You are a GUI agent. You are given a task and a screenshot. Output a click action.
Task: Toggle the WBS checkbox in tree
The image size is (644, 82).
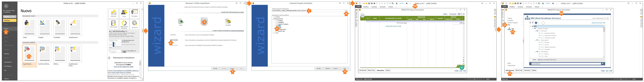277,26
